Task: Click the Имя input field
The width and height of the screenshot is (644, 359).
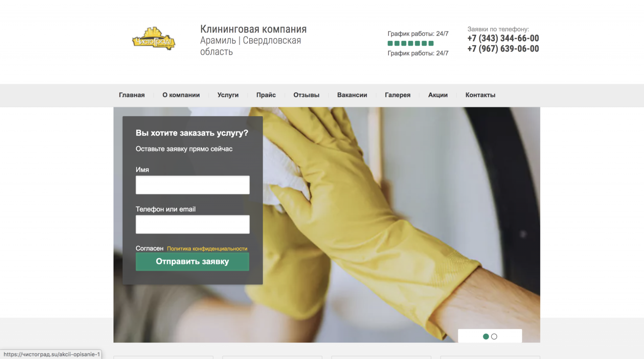Action: point(192,185)
